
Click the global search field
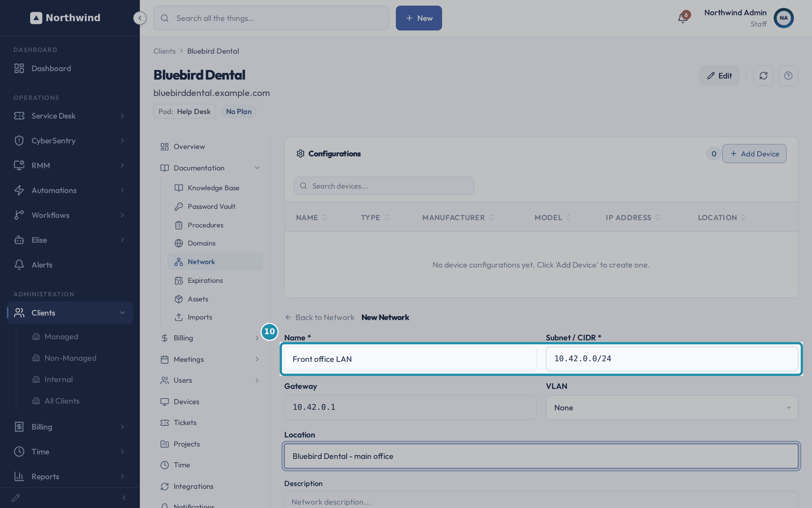(x=271, y=18)
